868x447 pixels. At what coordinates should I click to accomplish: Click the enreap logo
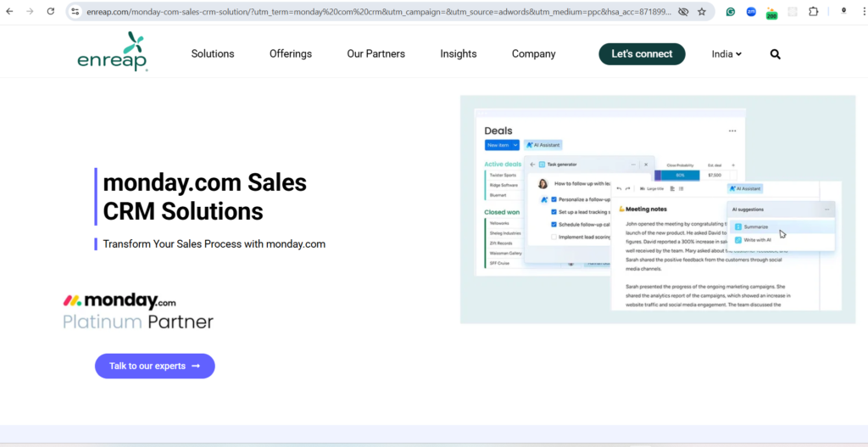coord(113,53)
